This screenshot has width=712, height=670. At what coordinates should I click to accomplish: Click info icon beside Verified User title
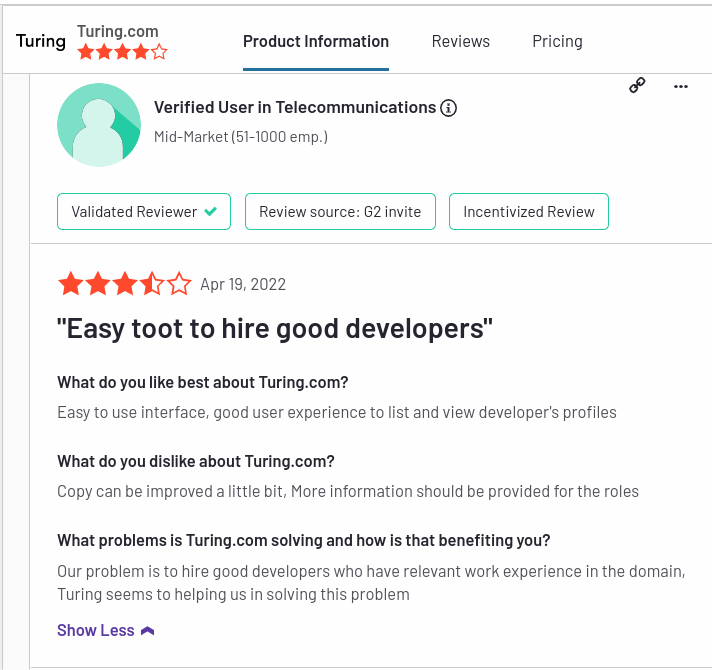tap(449, 108)
